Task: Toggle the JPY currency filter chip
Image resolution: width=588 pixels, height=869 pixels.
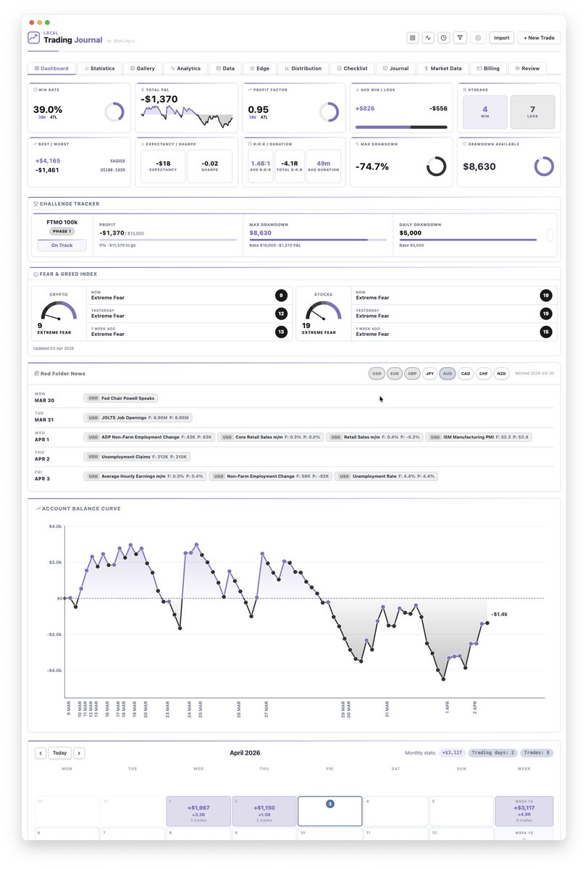Action: tap(430, 374)
